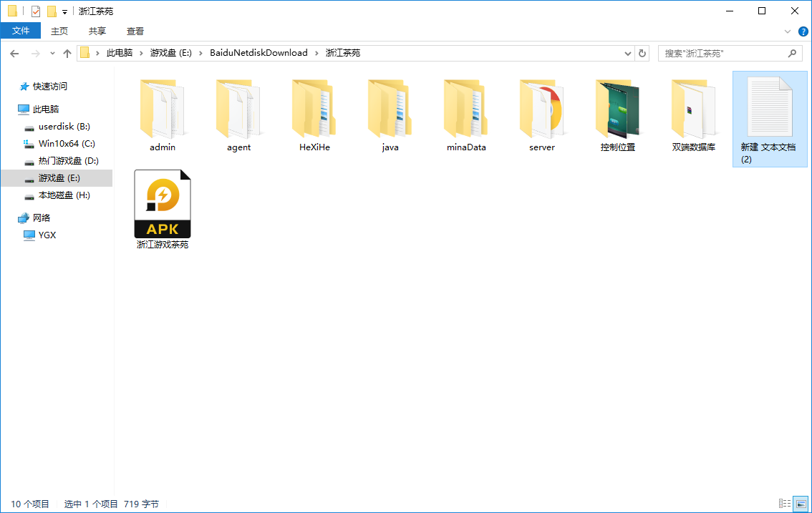Select the admin folder icon

coord(163,108)
